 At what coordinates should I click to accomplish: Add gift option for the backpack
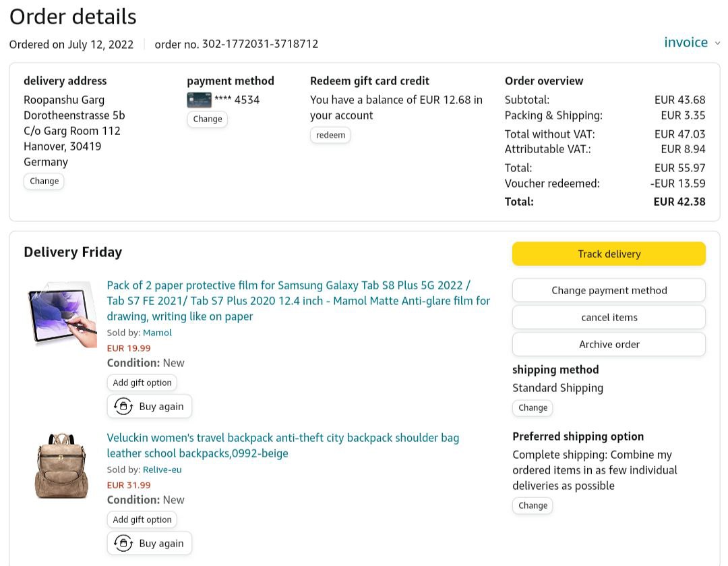click(142, 519)
